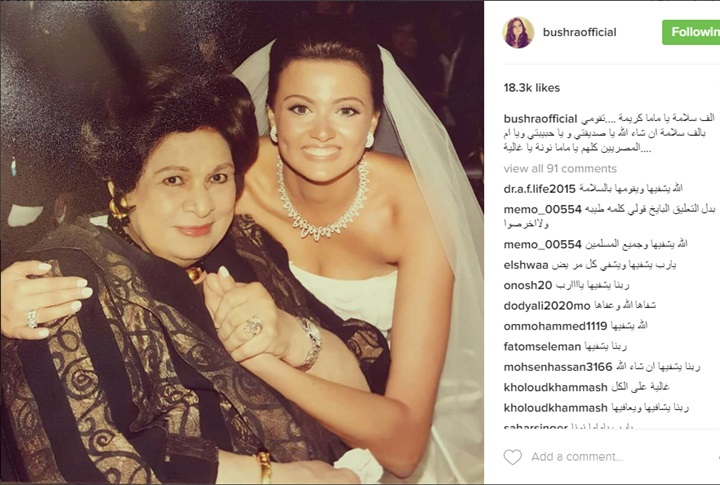Open mohsenhassan3166 profile link

[x=558, y=367]
